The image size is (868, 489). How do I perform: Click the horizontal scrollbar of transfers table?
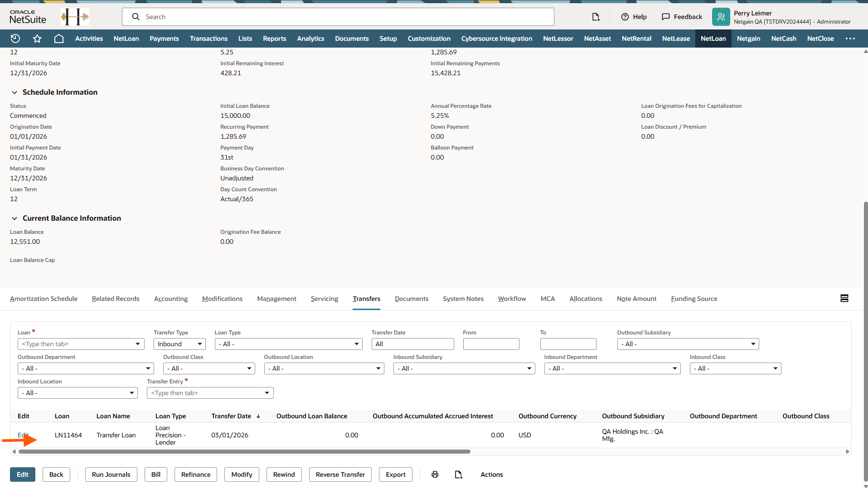(x=245, y=451)
